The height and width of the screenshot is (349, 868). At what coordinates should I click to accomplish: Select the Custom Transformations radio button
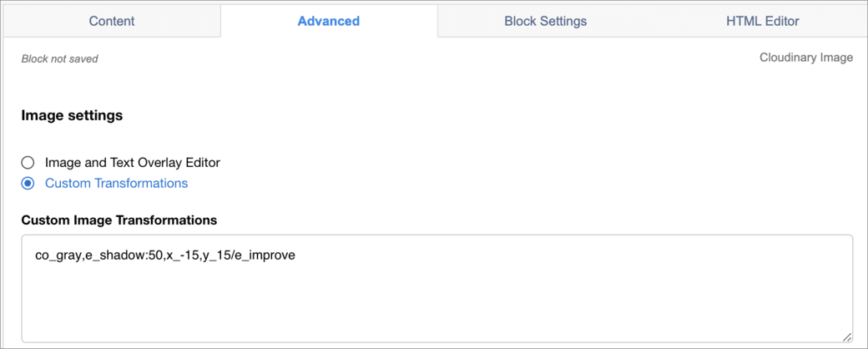coord(28,183)
